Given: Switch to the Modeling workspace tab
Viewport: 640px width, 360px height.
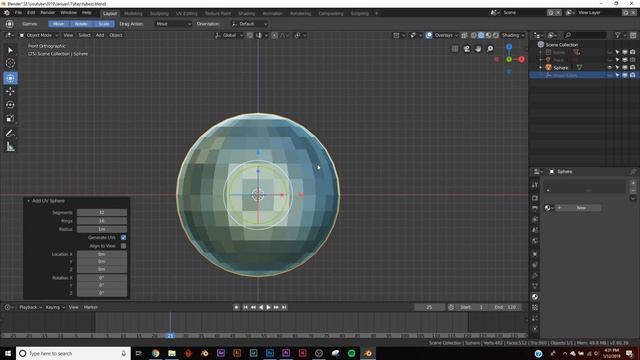Looking at the screenshot, I should tap(133, 13).
